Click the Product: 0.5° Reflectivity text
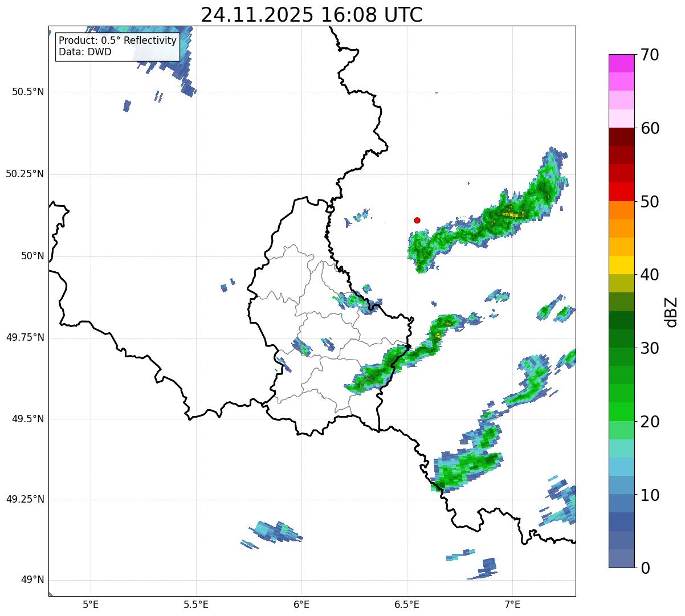 click(117, 41)
